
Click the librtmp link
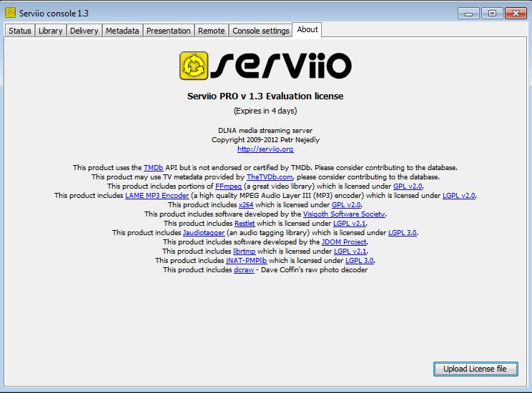pos(245,252)
